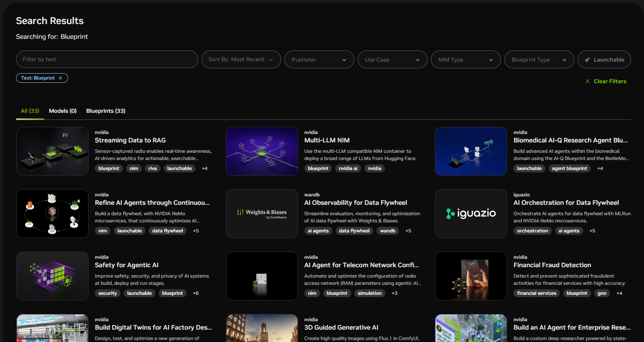The width and height of the screenshot is (644, 342).
Task: Click the orchestration tag on iguazio card
Action: pos(533,231)
